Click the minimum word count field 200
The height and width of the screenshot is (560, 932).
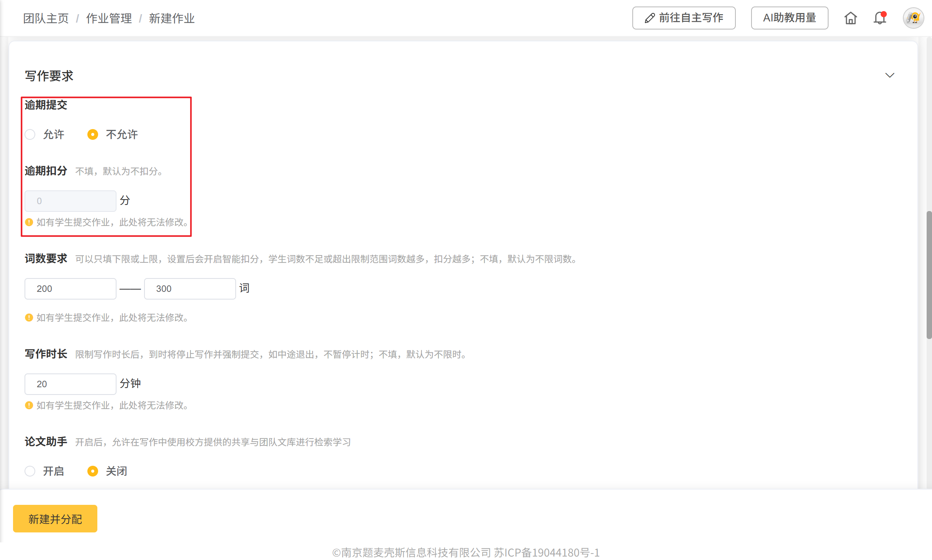[x=71, y=289]
